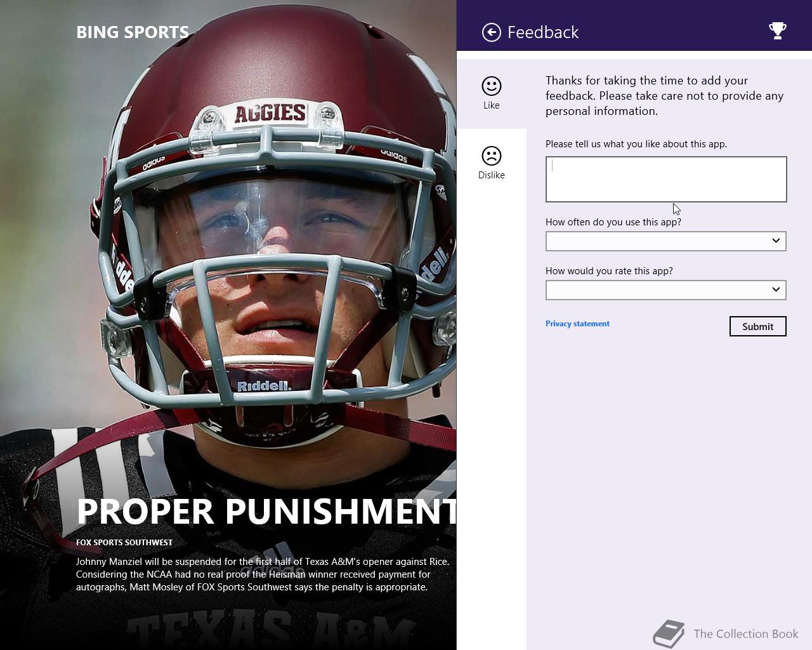Click the back arrow beside Feedback

(x=491, y=32)
